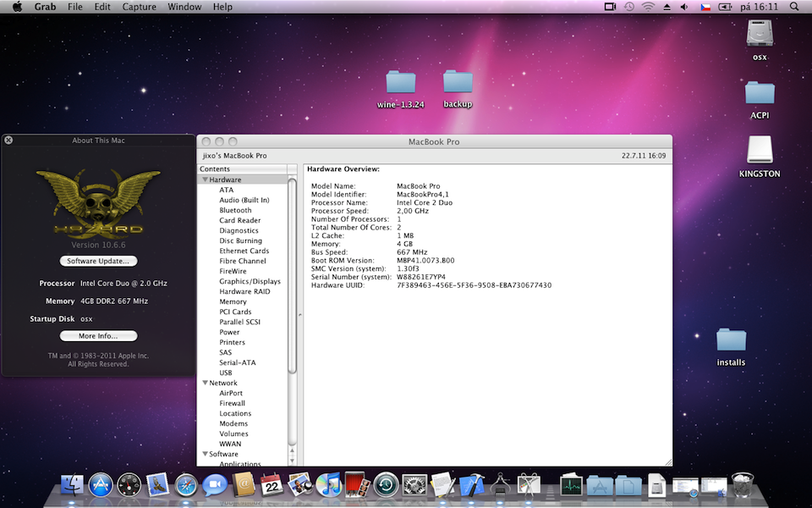Screen dimensions: 812x508
Task: Open Time Machine in Dock
Action: click(x=386, y=485)
